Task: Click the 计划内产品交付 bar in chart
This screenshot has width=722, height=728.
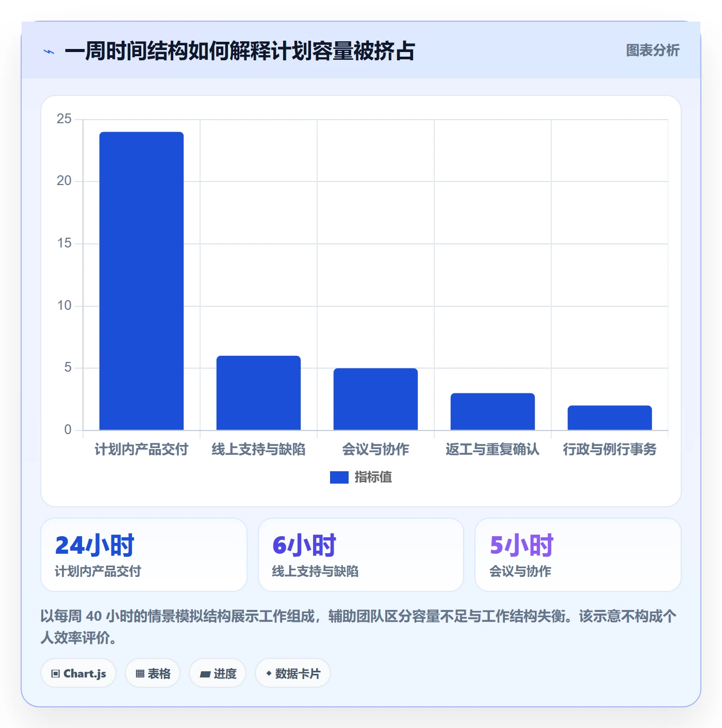Action: coord(141,281)
